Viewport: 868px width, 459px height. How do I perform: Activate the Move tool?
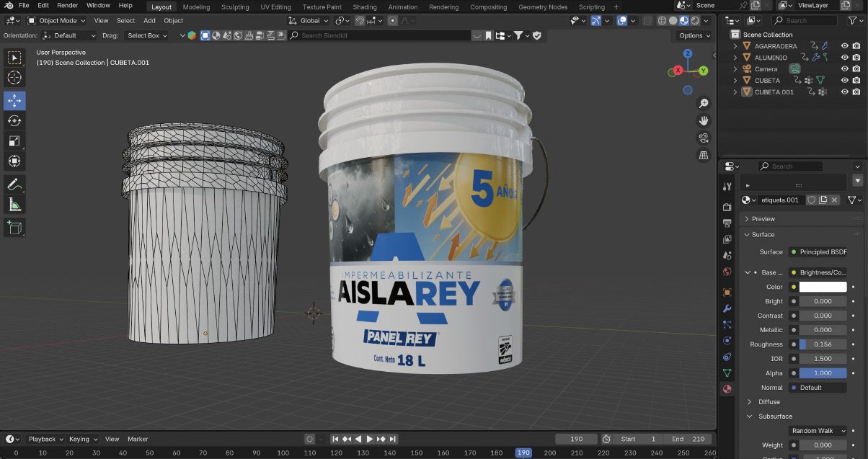[14, 100]
